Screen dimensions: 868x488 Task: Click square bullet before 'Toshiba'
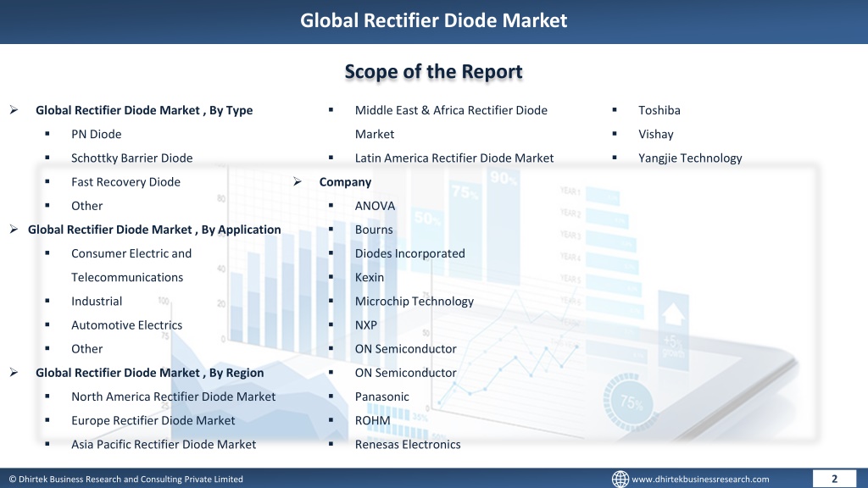615,110
